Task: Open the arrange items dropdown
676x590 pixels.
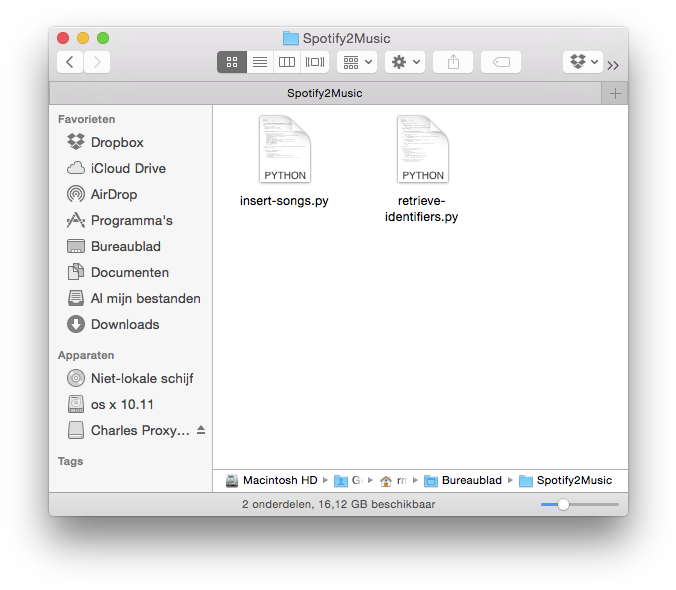Action: pyautogui.click(x=357, y=62)
